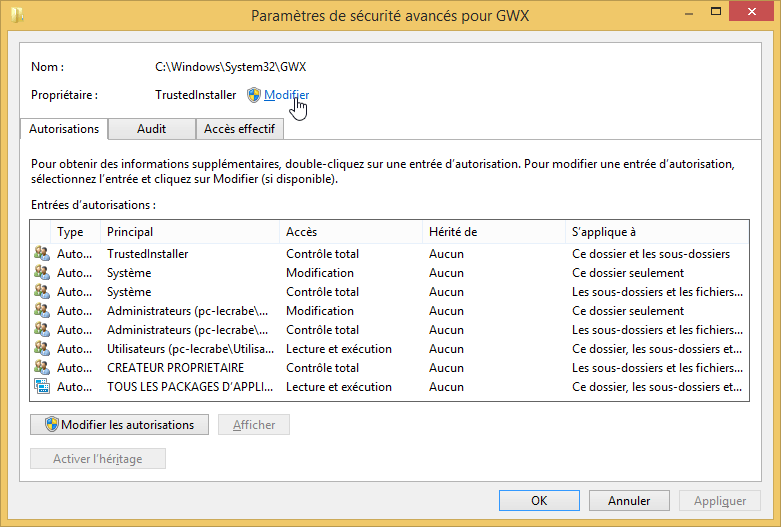Click the Modifier owner link
Viewport: 781px width, 527px height.
coord(286,95)
